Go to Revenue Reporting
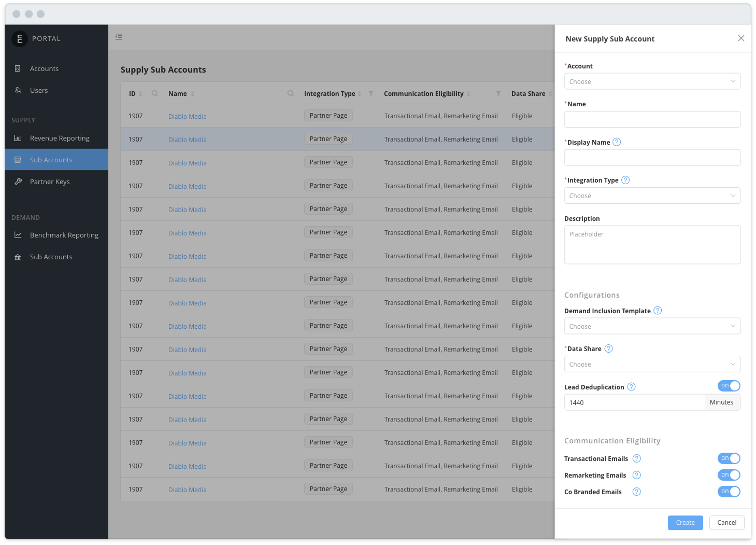The height and width of the screenshot is (545, 756). 56,138
